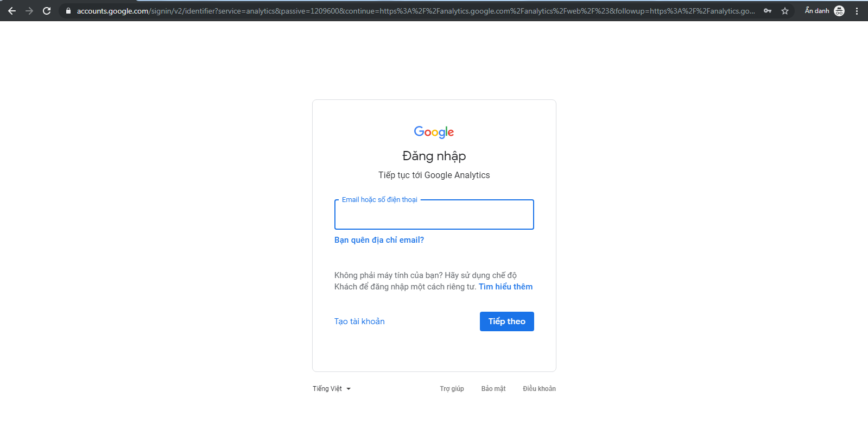Go back to the previous page
868x448 pixels.
point(12,11)
